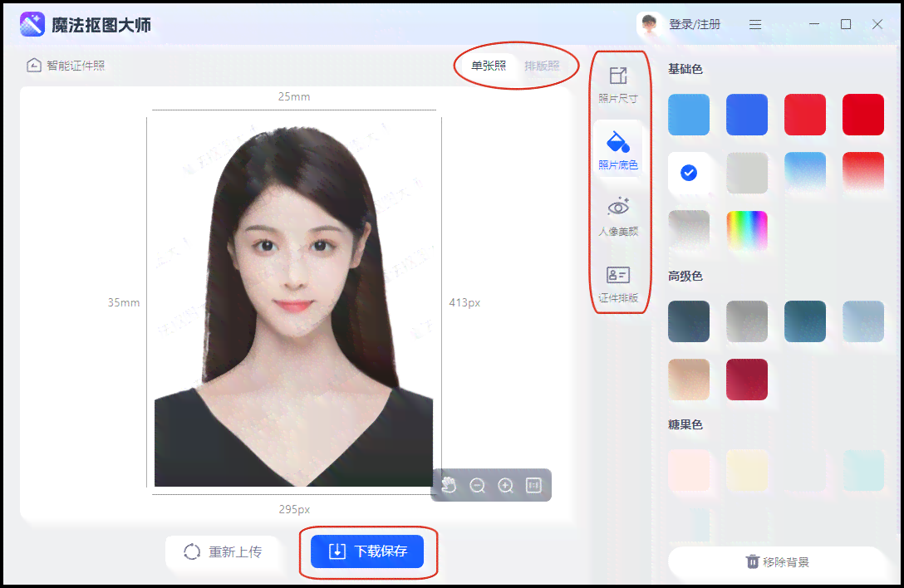Pick the gray textured advanced color swatch

tap(747, 321)
